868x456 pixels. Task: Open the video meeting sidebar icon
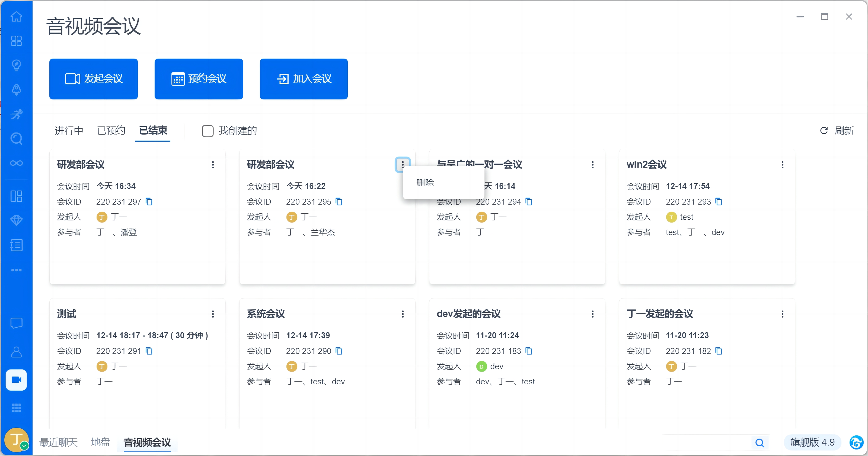16,380
